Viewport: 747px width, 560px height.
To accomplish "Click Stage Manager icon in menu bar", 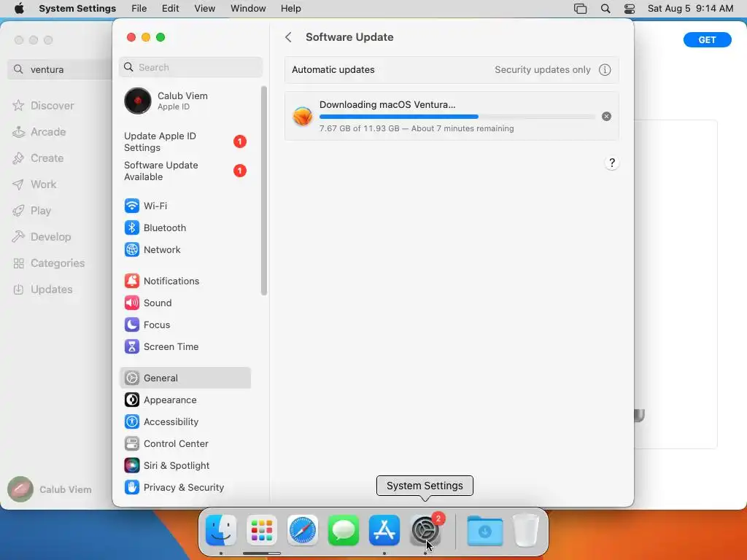I will 580,9.
